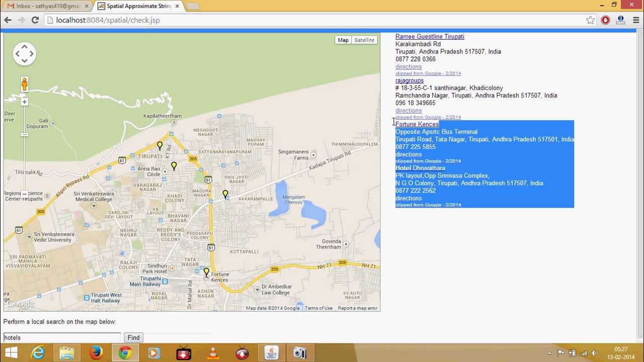Click the yellow marker at Fortune Kences
The height and width of the screenshot is (362, 644).
coord(206,273)
